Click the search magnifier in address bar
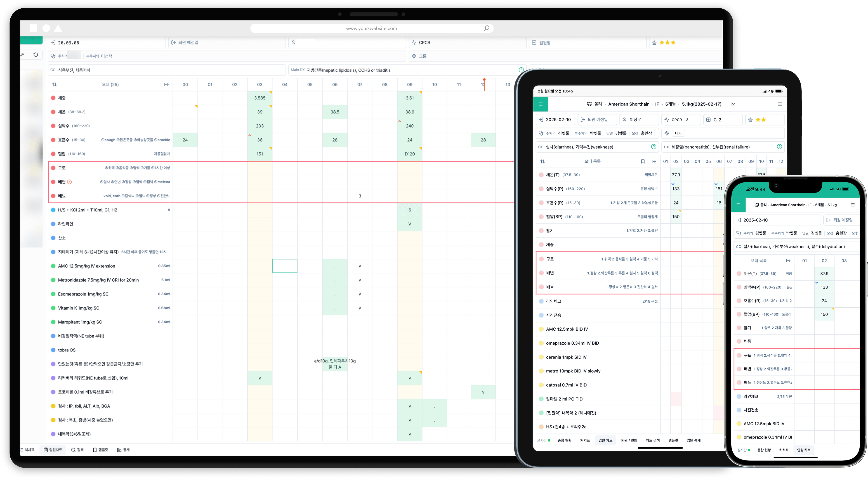 [486, 28]
